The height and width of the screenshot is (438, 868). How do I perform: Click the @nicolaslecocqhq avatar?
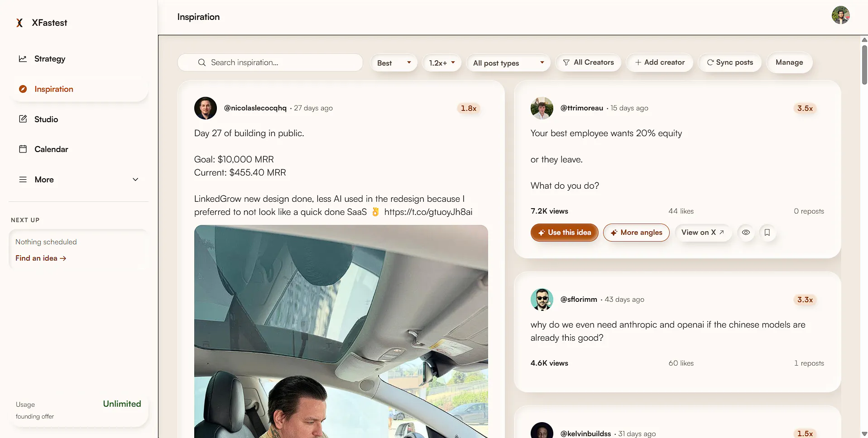tap(206, 108)
